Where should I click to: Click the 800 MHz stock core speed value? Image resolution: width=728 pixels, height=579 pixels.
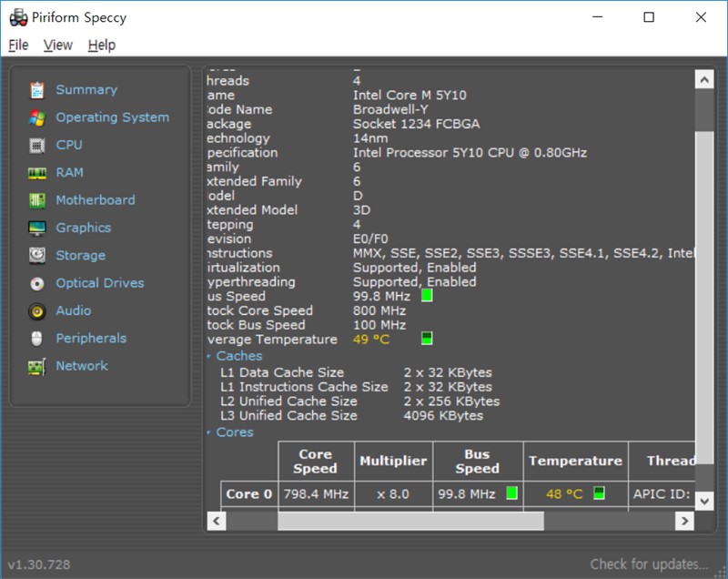coord(379,310)
